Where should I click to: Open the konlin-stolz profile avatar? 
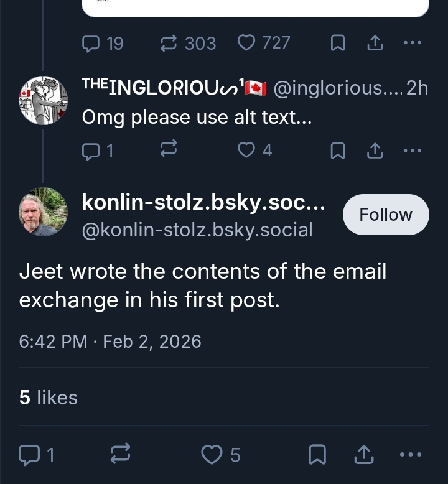(43, 212)
